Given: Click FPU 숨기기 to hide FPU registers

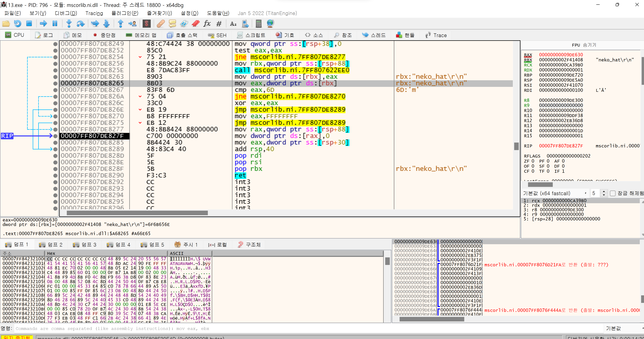Looking at the screenshot, I should pyautogui.click(x=584, y=45).
